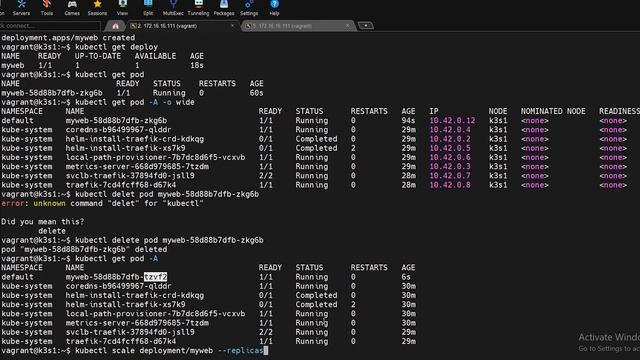
Task: Click "Did you mean this?" text
Action: [x=42, y=222]
